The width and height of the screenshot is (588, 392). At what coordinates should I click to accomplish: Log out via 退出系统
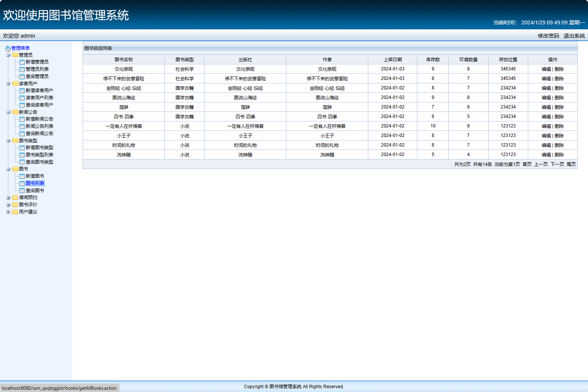click(574, 36)
